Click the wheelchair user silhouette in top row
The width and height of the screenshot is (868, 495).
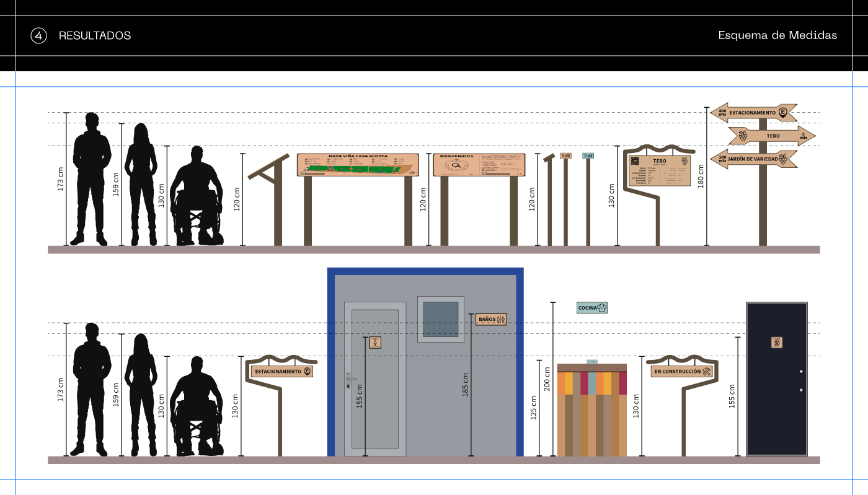(197, 197)
